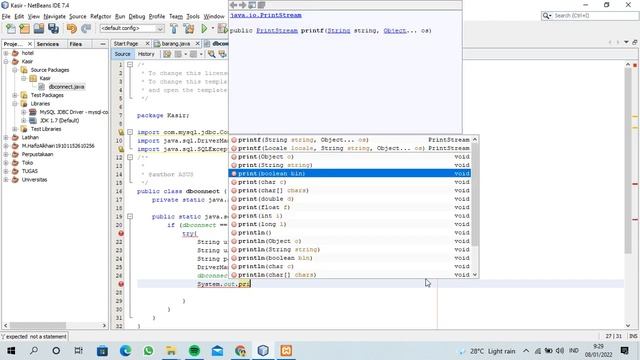Switch to the Files tab

(x=76, y=44)
